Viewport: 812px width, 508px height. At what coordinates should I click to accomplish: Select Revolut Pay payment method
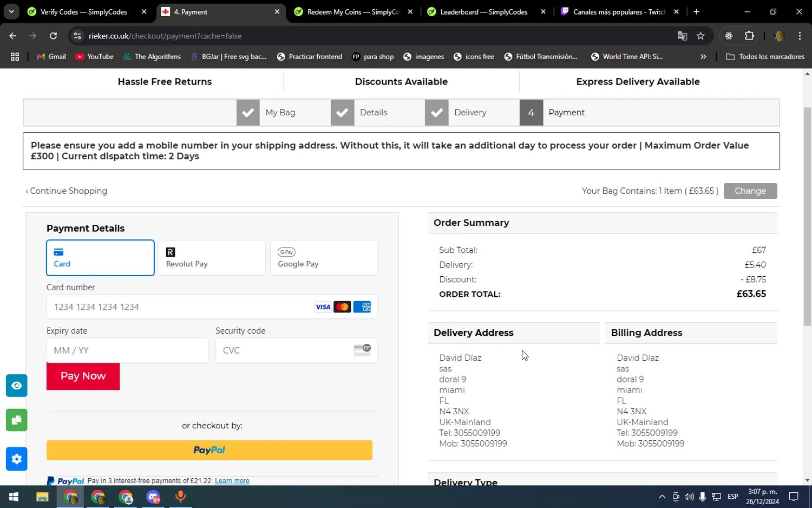pyautogui.click(x=212, y=258)
